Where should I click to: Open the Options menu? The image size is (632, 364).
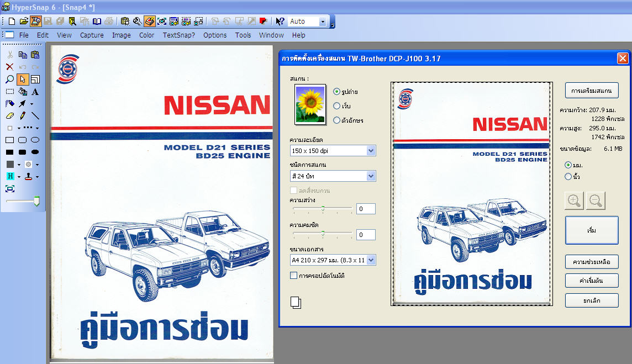click(215, 35)
